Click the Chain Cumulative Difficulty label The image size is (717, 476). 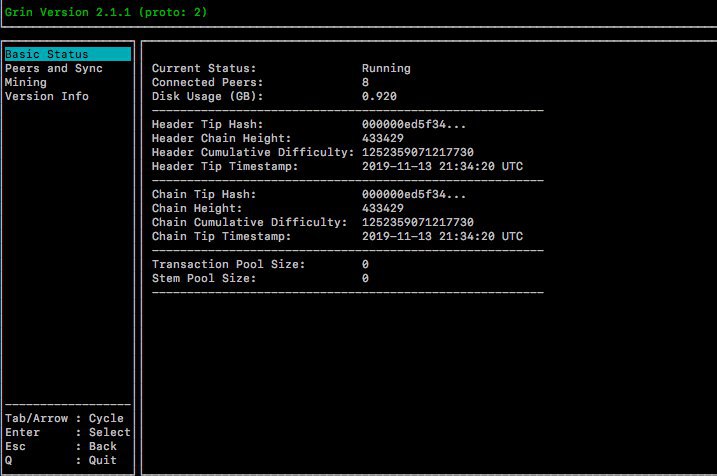pos(250,222)
